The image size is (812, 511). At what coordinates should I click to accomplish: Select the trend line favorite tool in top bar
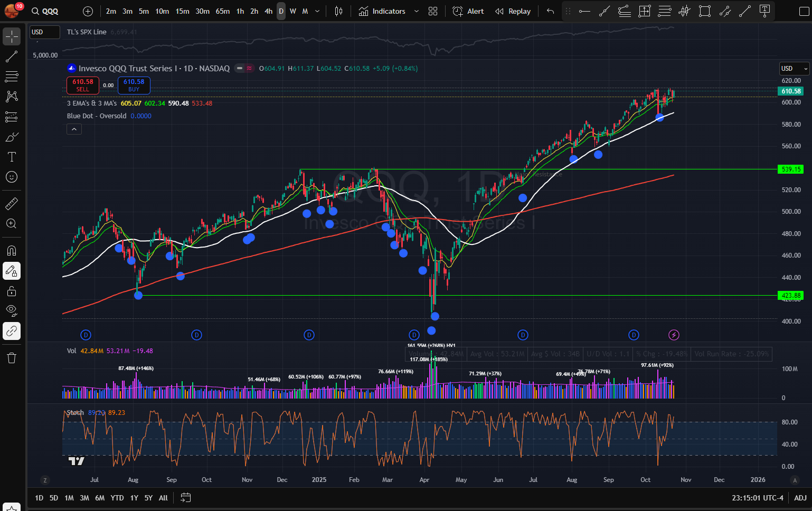pos(605,11)
